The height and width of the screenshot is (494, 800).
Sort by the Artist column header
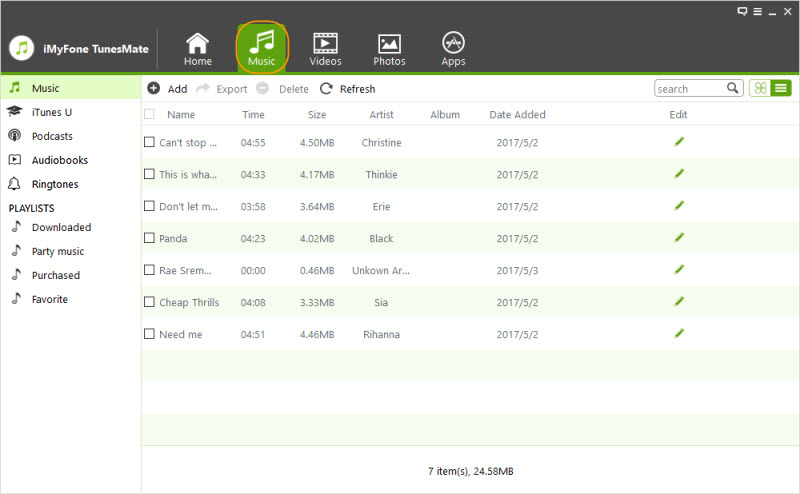381,114
